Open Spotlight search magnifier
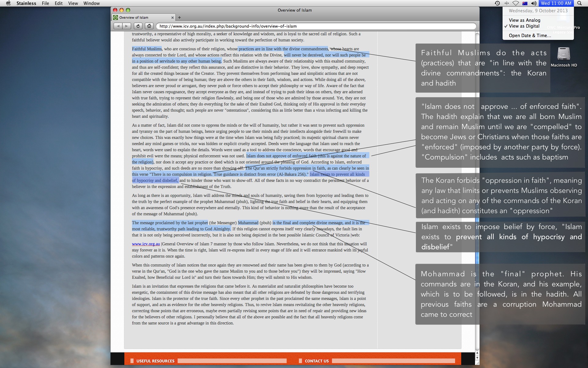 click(x=579, y=3)
